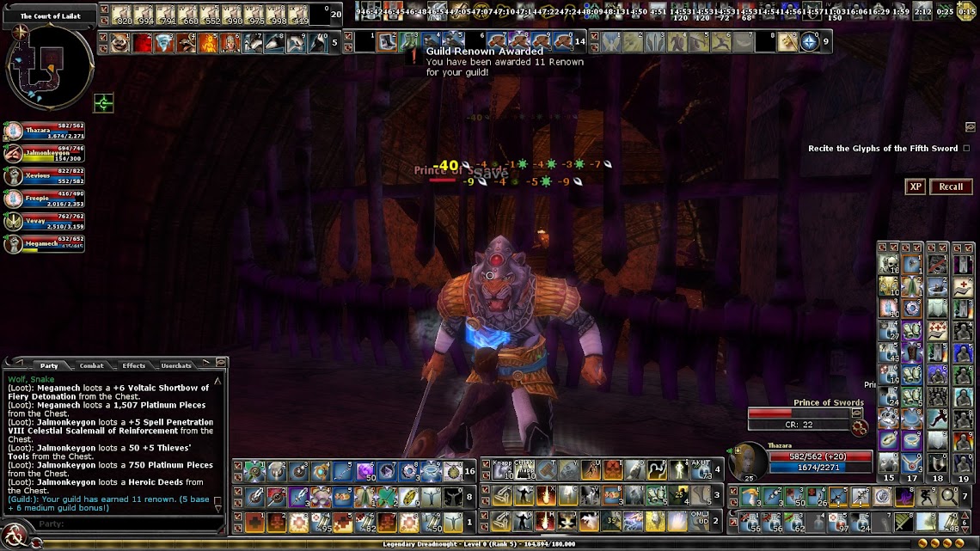Select party member Vevay

tap(45, 221)
